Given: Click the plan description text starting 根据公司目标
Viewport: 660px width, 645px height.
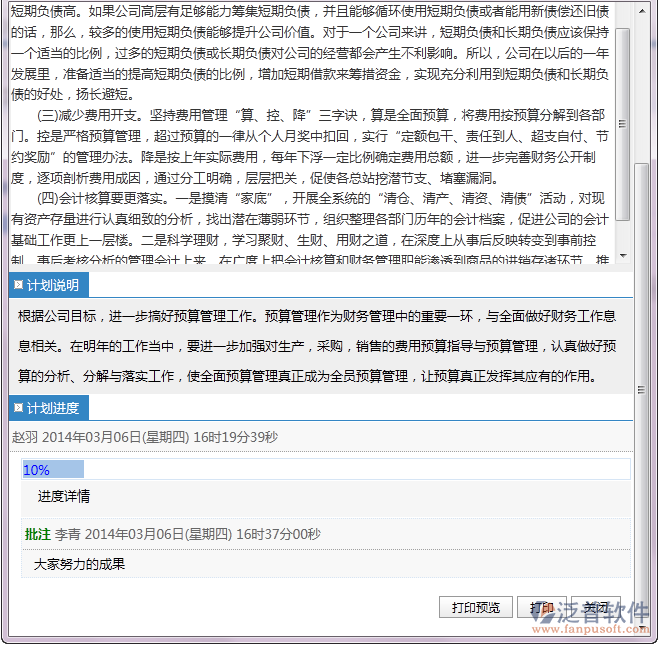Looking at the screenshot, I should coord(317,346).
